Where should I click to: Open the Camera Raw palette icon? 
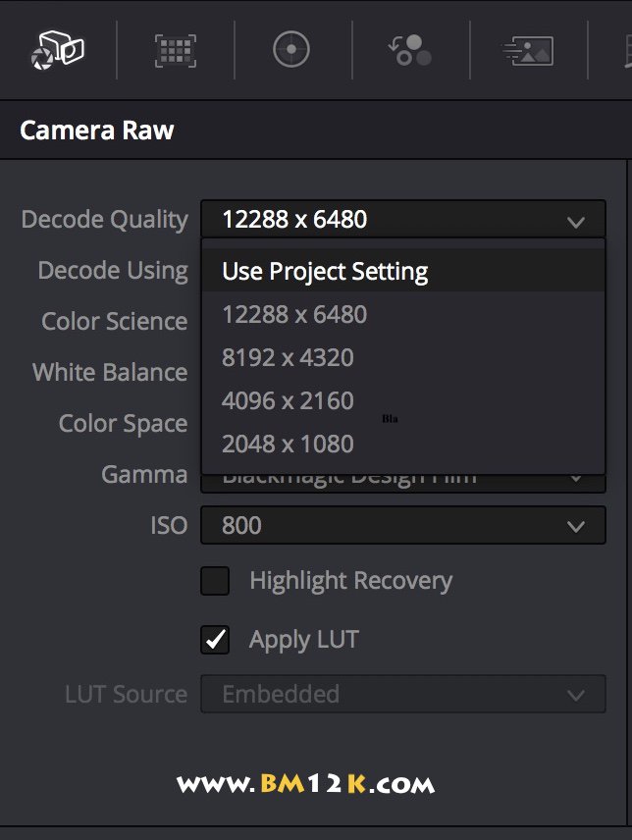[x=57, y=50]
